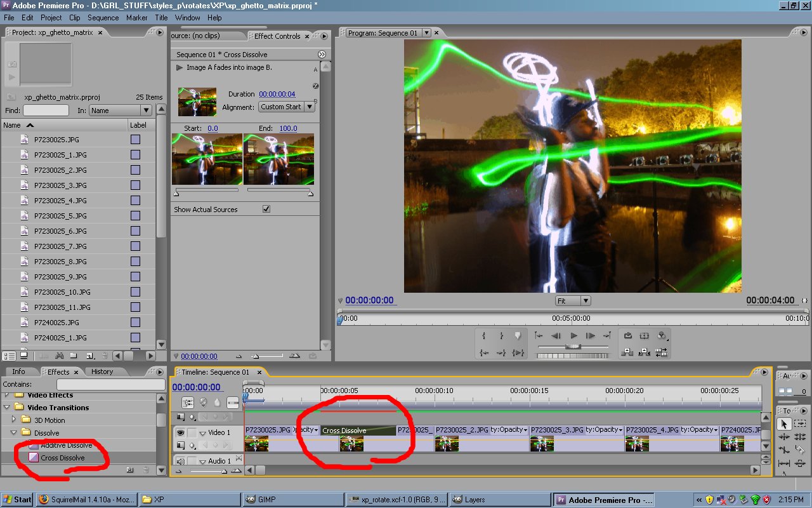
Task: Open the File menu
Action: pos(9,18)
